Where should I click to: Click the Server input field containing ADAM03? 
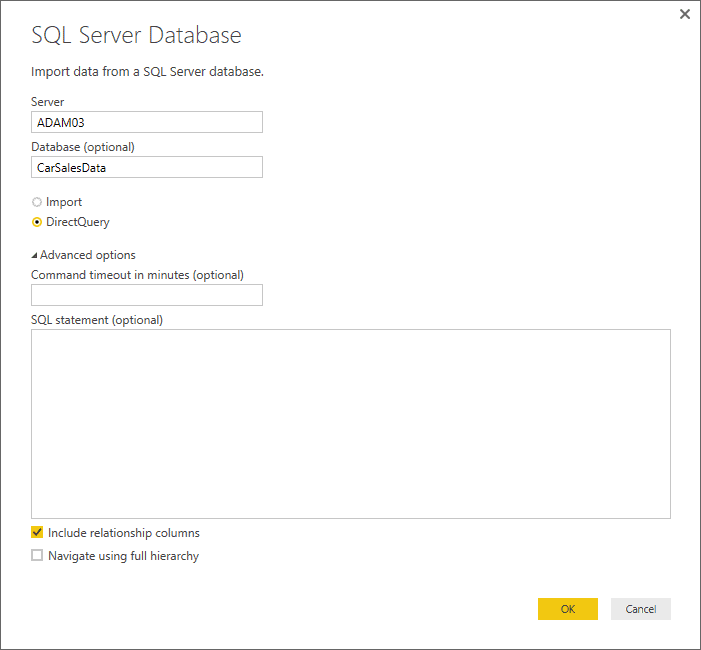point(147,122)
